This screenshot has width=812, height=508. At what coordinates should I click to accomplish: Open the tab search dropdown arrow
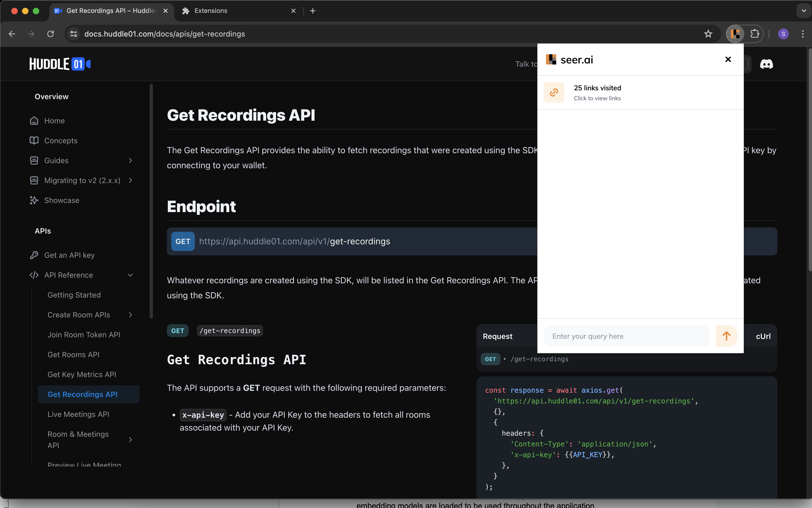[803, 11]
